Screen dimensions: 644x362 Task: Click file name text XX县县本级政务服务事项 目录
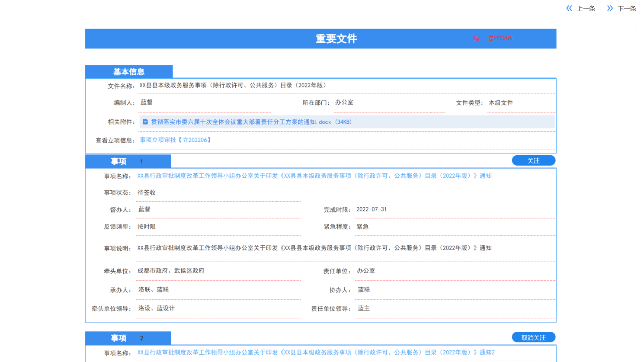(x=234, y=86)
